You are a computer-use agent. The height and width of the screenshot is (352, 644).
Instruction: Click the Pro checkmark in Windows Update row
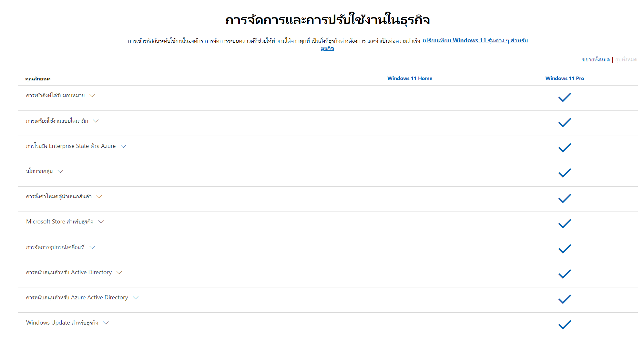coord(565,325)
